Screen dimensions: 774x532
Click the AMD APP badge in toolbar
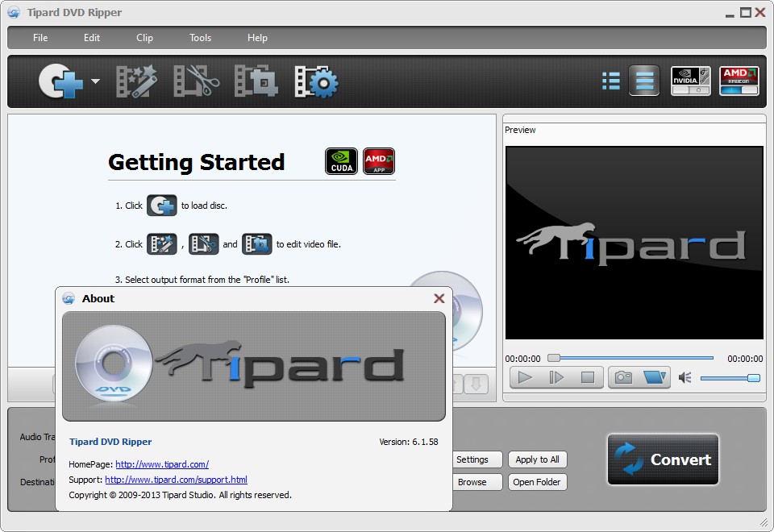pos(739,81)
